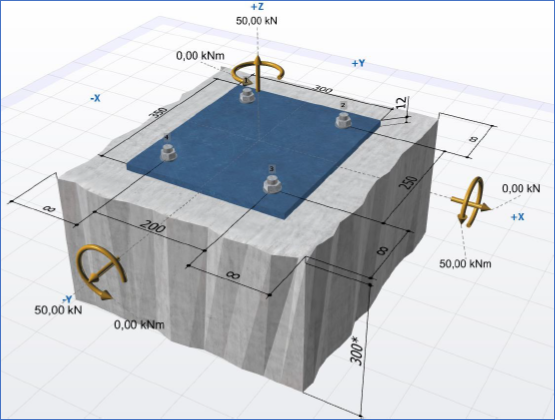The height and width of the screenshot is (420, 555).
Task: Select the +Y axis label
Action: point(358,63)
